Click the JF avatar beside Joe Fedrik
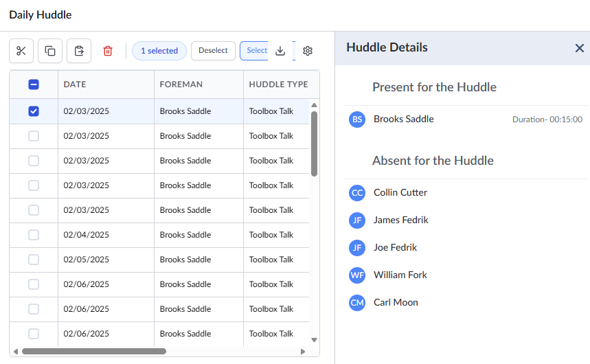 [x=357, y=248]
